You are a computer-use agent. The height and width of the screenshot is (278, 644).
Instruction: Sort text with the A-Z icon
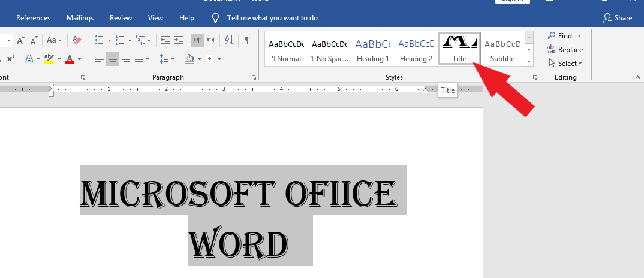229,40
